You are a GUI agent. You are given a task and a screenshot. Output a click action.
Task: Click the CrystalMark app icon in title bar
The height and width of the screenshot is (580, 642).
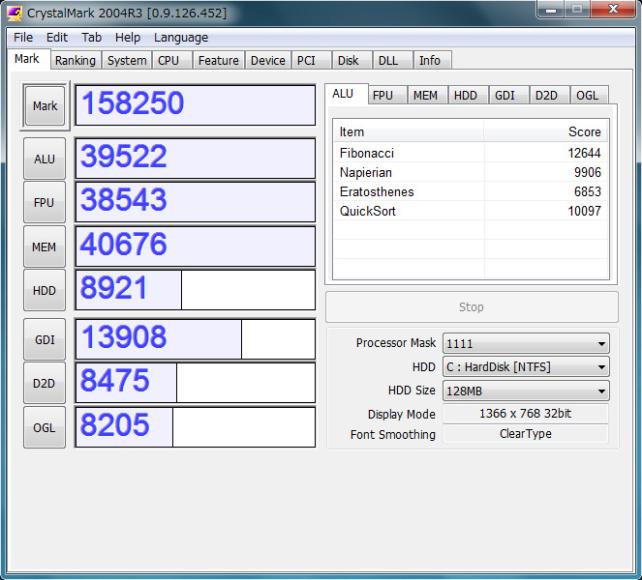tap(13, 13)
